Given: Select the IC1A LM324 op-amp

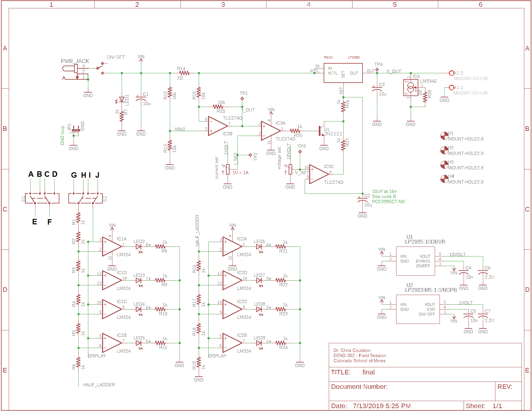Looking at the screenshot, I should point(112,246).
